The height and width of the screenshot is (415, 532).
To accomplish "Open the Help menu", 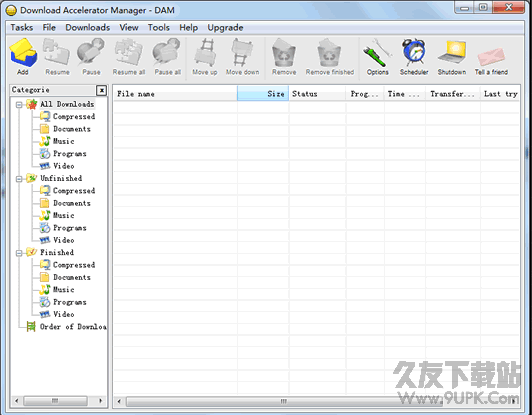I will tap(188, 27).
